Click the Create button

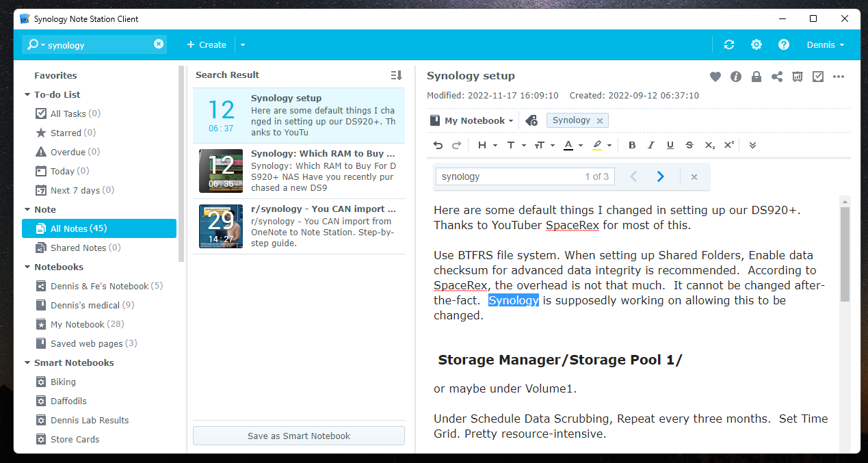[207, 44]
